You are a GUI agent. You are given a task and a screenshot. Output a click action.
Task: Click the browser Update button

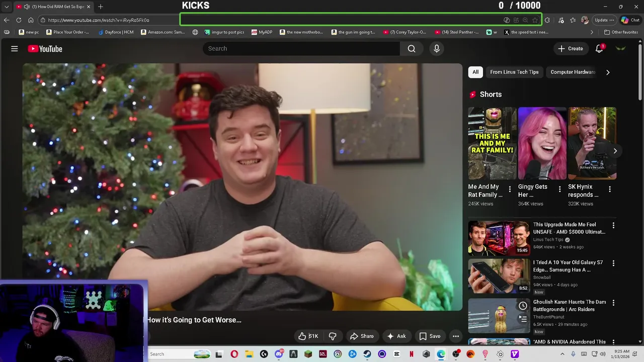click(604, 20)
